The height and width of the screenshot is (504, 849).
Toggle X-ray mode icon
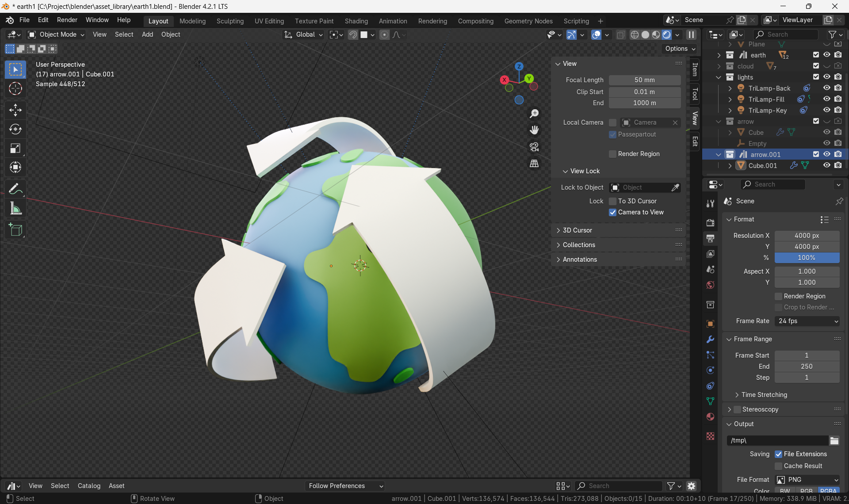[x=620, y=34]
